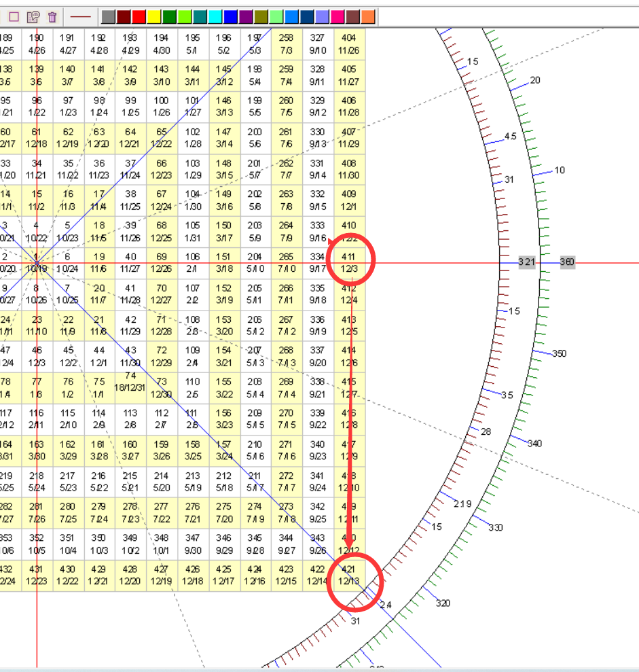Select the rectangle drawing tool
The image size is (639, 672).
[14, 17]
